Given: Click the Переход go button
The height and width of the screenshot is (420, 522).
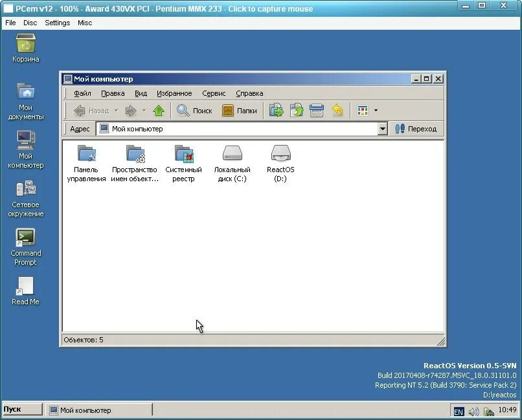Looking at the screenshot, I should pos(416,129).
